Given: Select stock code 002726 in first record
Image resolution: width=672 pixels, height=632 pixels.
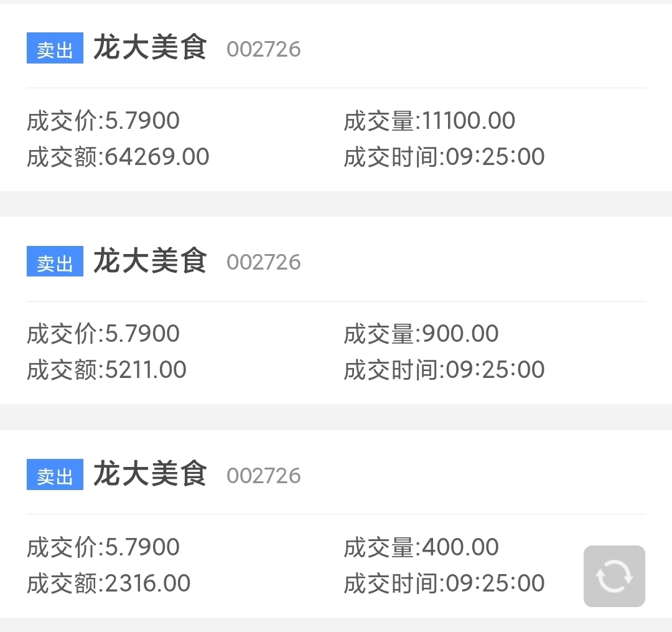Looking at the screenshot, I should click(264, 49).
